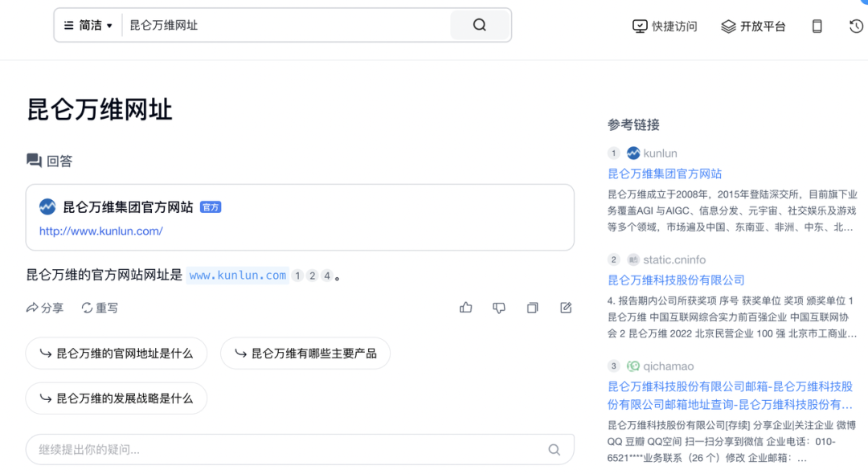Click the qichamao source name
The width and height of the screenshot is (868, 474).
pos(668,366)
